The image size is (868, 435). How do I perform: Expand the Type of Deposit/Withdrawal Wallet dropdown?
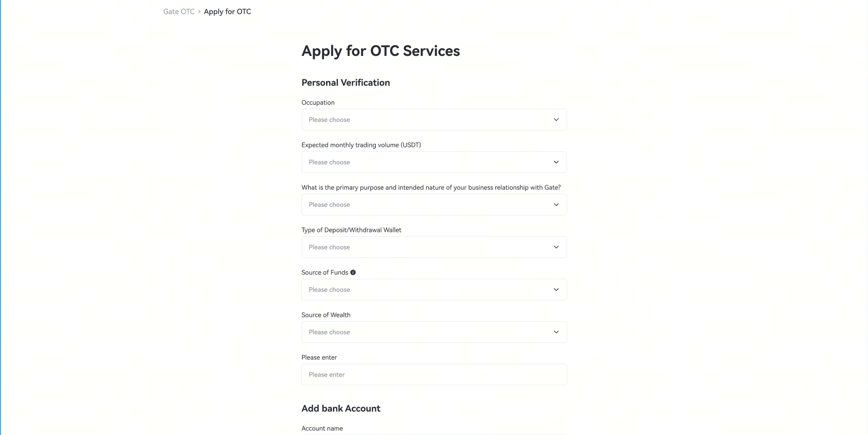click(x=434, y=247)
